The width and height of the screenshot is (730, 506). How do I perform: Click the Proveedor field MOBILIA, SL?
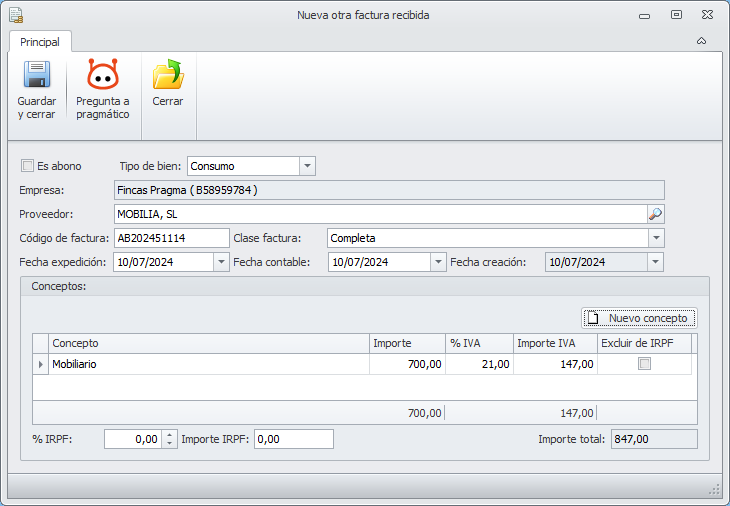(380, 214)
